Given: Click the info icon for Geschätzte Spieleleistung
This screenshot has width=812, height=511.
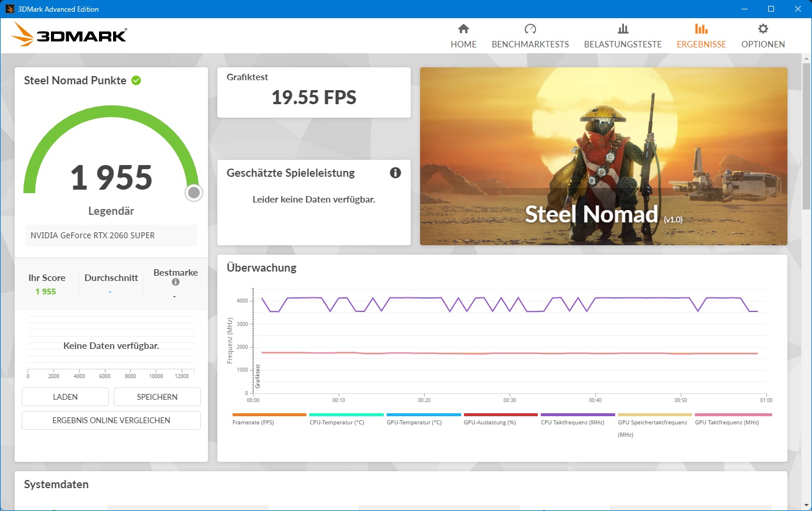Looking at the screenshot, I should click(x=395, y=173).
